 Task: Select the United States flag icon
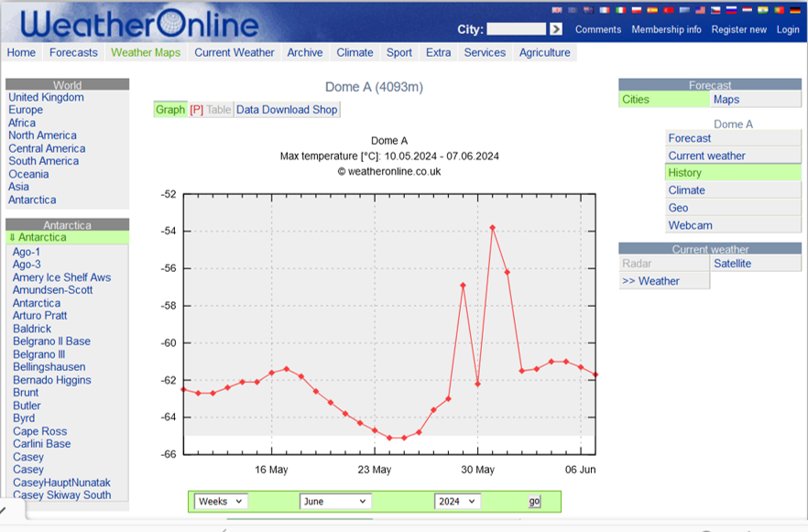click(700, 10)
